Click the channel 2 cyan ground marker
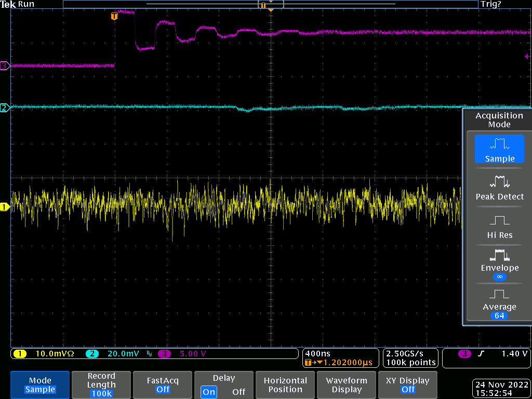The image size is (532, 399). tap(5, 108)
